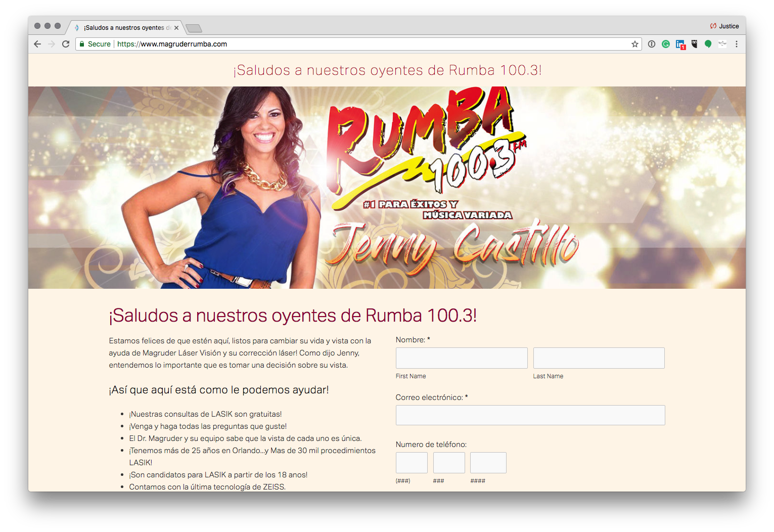Click the URL in the address bar
This screenshot has width=774, height=532.
[172, 44]
